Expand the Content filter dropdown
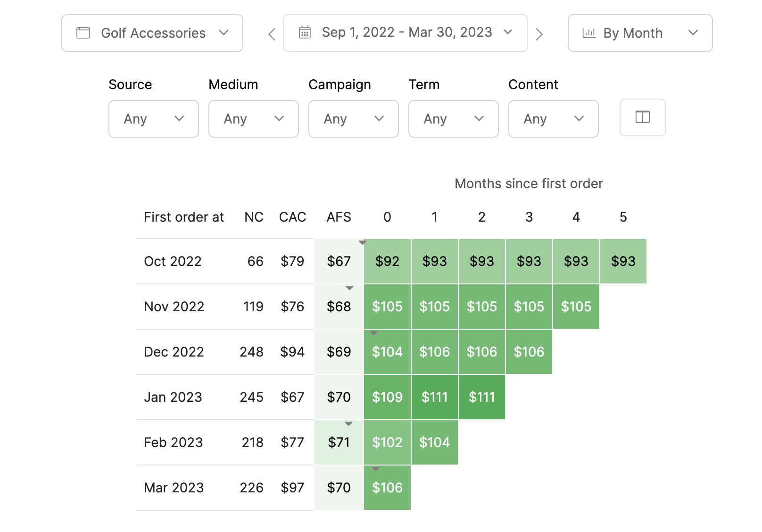This screenshot has width=762, height=532. (x=554, y=119)
